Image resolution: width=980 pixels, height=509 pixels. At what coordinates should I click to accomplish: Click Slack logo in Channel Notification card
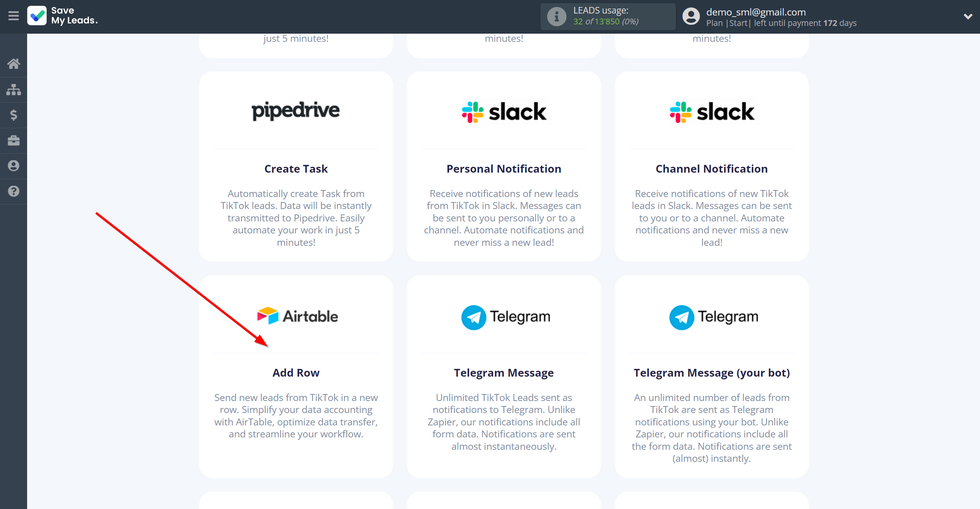(712, 112)
